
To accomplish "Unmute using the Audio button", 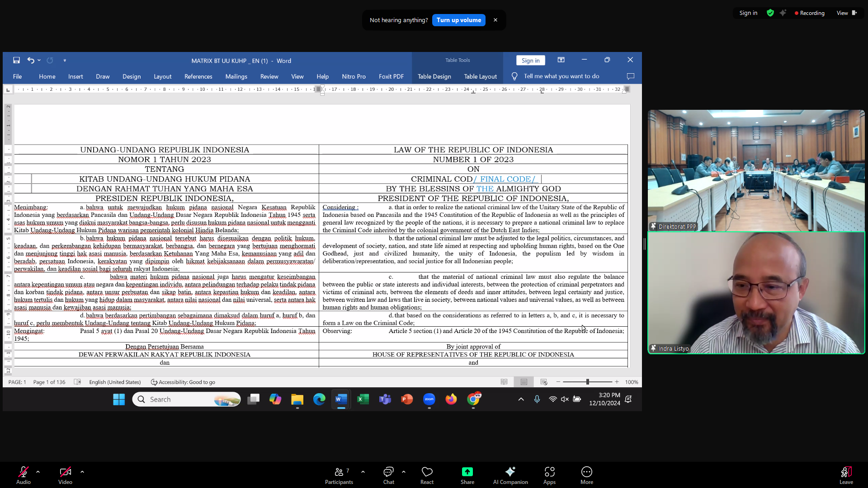I will click(24, 475).
